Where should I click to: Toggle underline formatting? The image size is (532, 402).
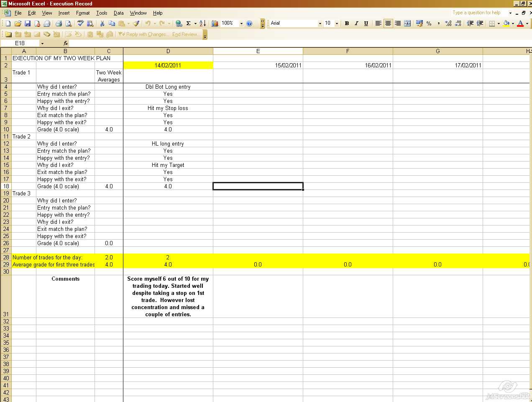pyautogui.click(x=366, y=23)
